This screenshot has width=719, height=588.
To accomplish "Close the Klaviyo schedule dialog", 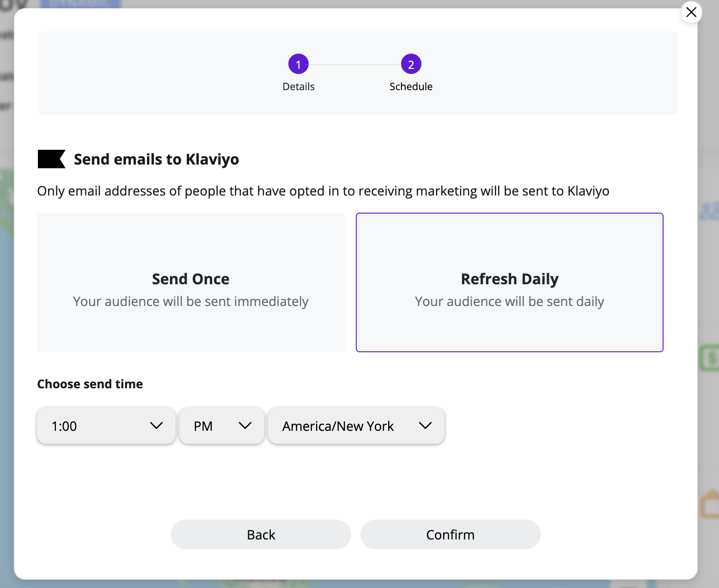I will pos(691,12).
